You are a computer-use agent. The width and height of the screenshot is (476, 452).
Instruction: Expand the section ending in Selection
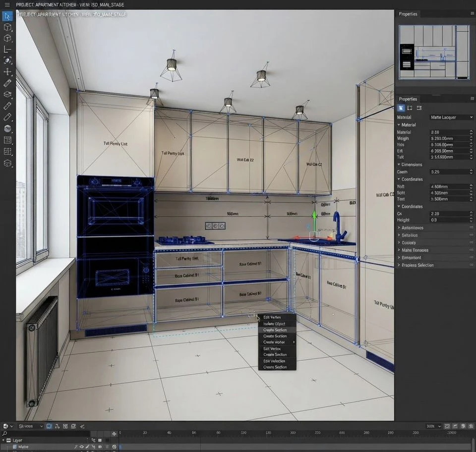pos(399,265)
